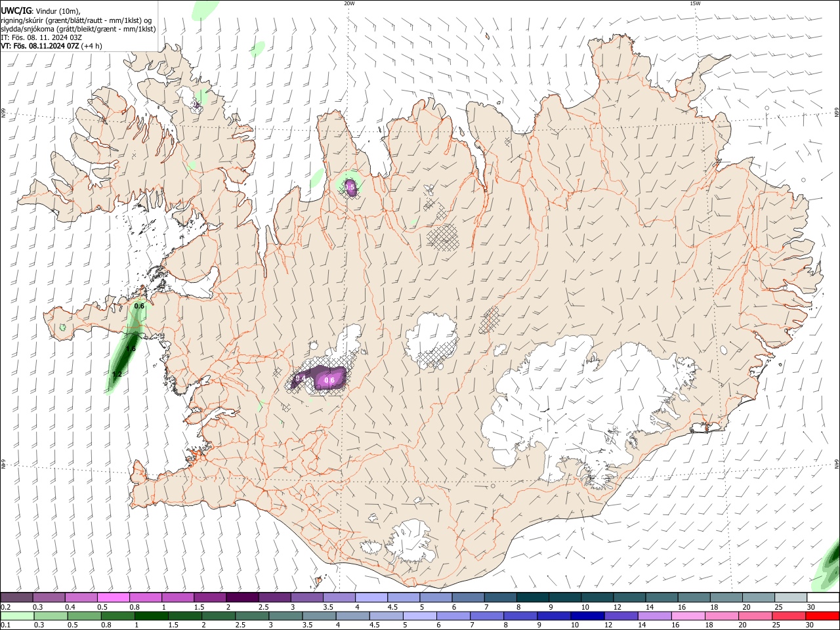This screenshot has width=840, height=630.
Task: Pick the bright red swatch after 30 in the lower legend
Action: pos(822,616)
